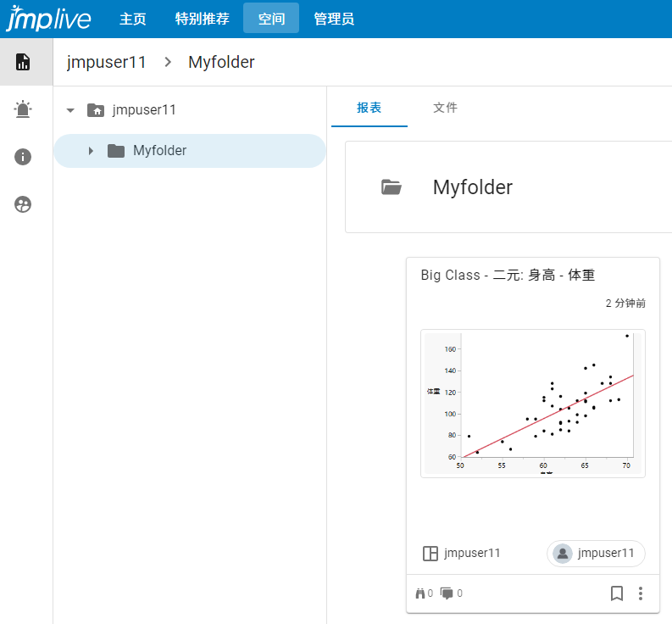
Task: Select Myfolder in the folder tree
Action: [x=159, y=151]
